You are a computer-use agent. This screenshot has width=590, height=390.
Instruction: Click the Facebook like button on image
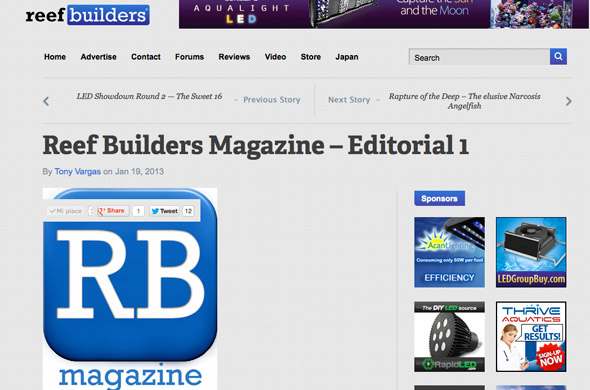tap(66, 211)
